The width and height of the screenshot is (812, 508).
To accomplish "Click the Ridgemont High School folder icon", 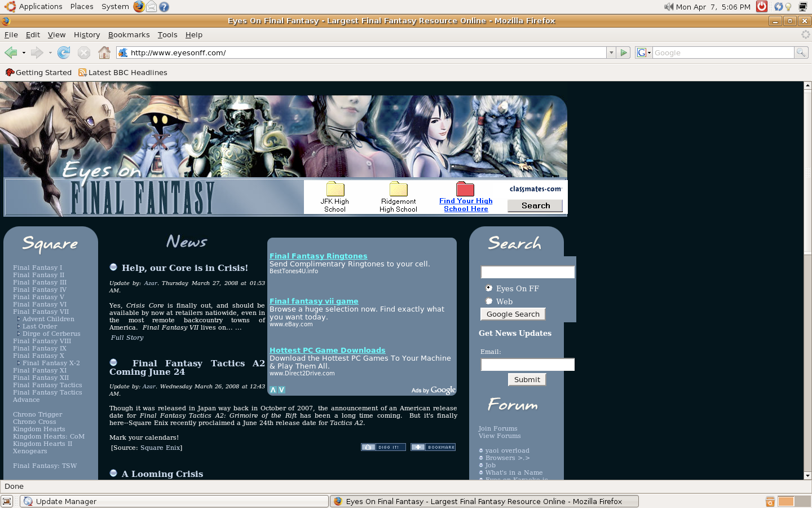I will click(x=398, y=189).
